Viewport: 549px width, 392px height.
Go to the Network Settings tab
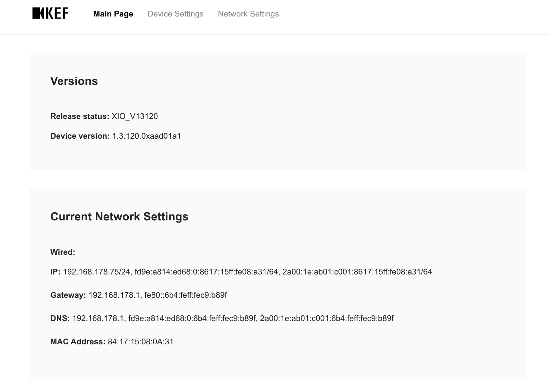click(248, 14)
